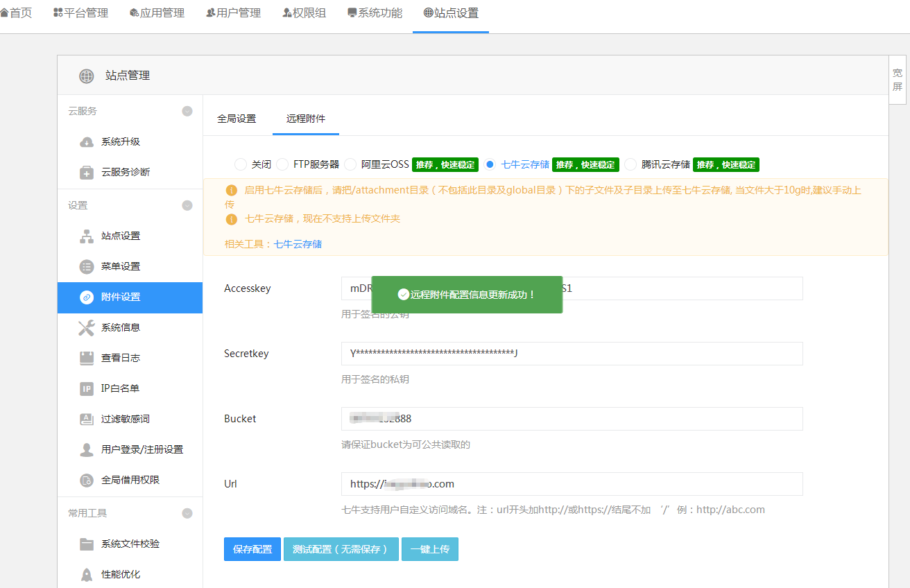Click the 云服务诊断 medical kit icon

point(87,172)
